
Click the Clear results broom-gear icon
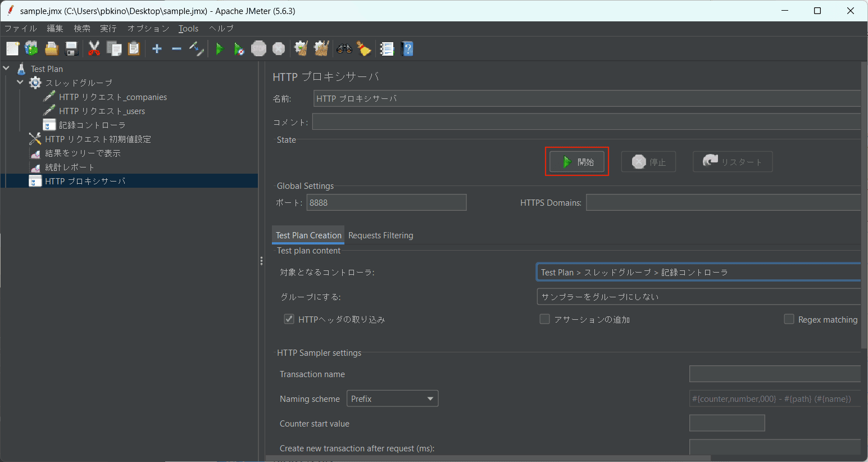[x=302, y=49]
